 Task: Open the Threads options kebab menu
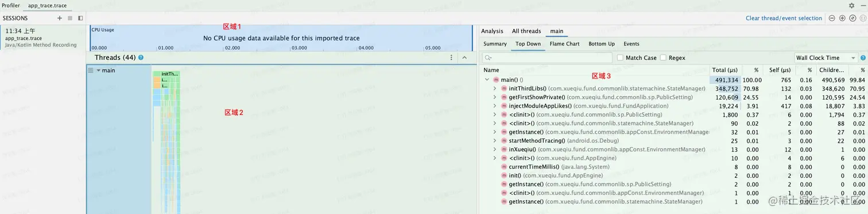point(451,58)
